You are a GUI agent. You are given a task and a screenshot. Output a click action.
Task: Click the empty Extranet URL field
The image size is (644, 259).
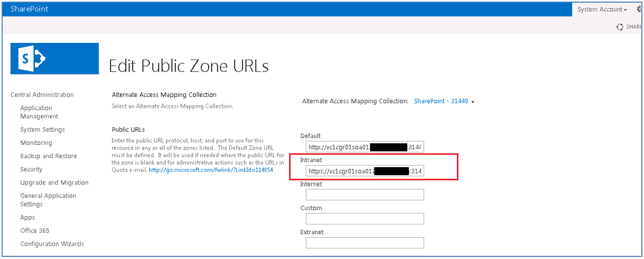365,243
